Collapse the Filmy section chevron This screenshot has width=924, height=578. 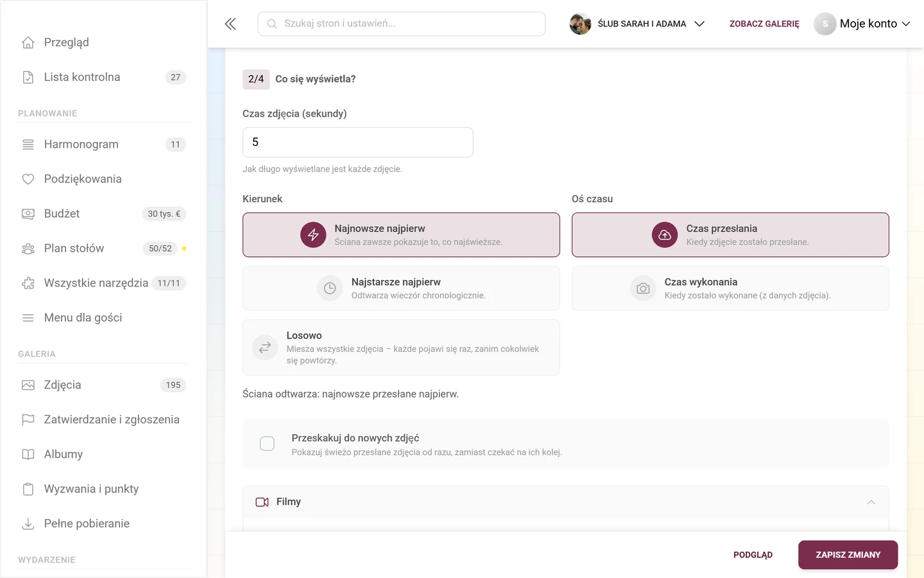(871, 502)
